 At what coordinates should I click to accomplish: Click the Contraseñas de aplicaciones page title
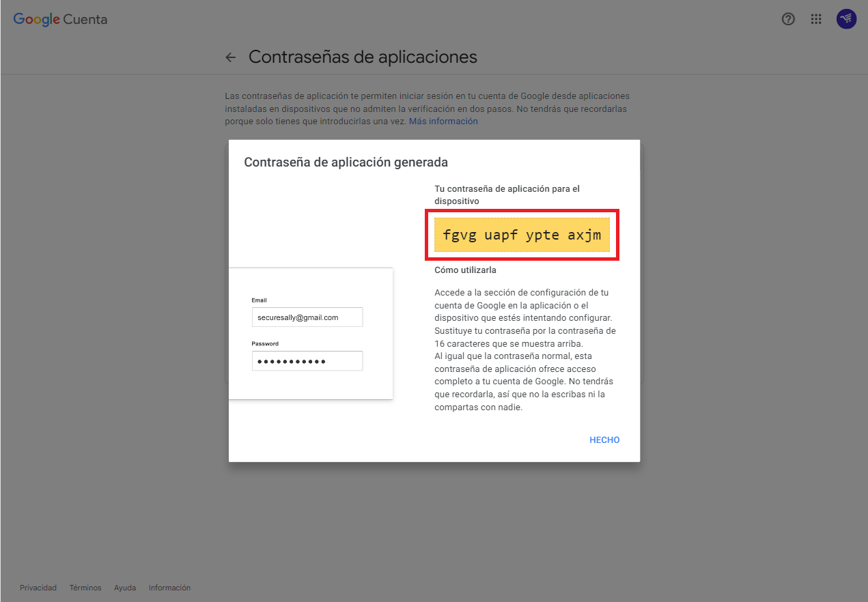363,57
